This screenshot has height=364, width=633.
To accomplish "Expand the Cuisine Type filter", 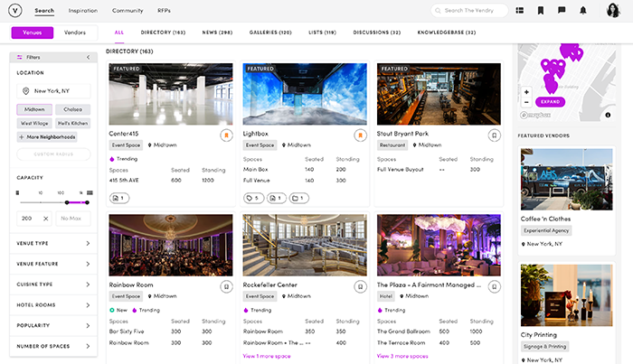I will (54, 285).
